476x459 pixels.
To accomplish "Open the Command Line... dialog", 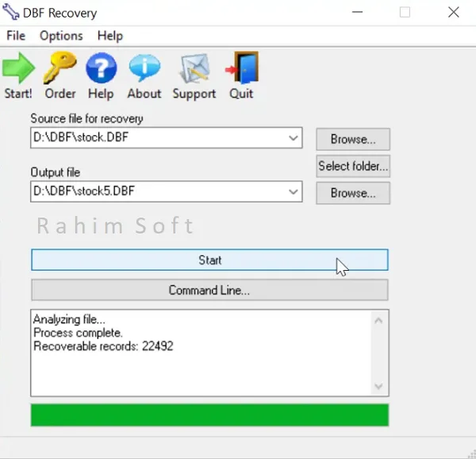I will pyautogui.click(x=209, y=290).
